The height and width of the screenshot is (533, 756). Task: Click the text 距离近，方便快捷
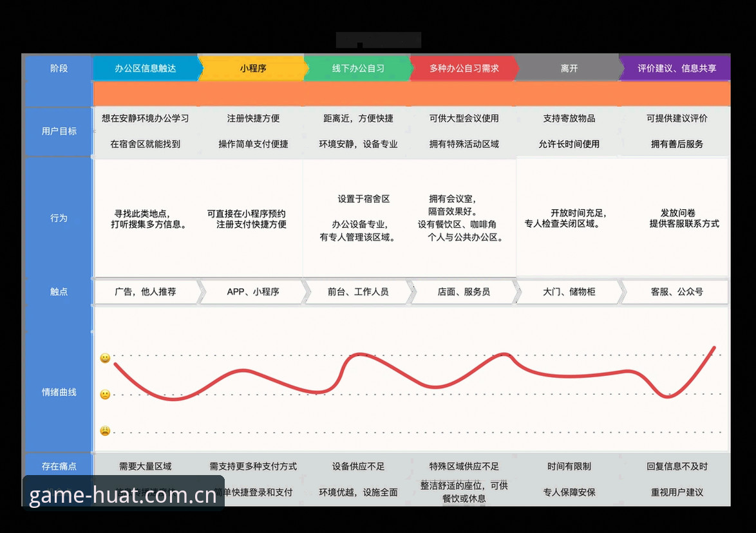coord(358,118)
